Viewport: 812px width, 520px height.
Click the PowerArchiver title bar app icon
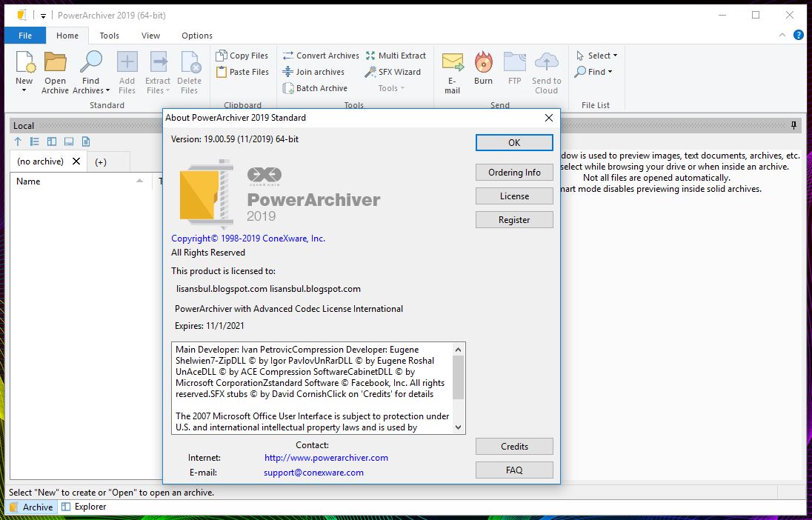point(21,15)
